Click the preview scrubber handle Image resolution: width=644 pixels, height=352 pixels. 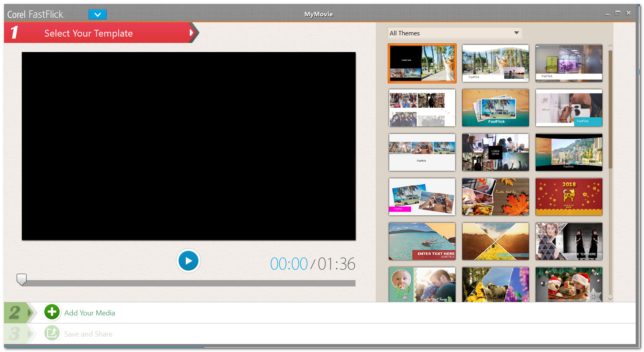pyautogui.click(x=22, y=279)
